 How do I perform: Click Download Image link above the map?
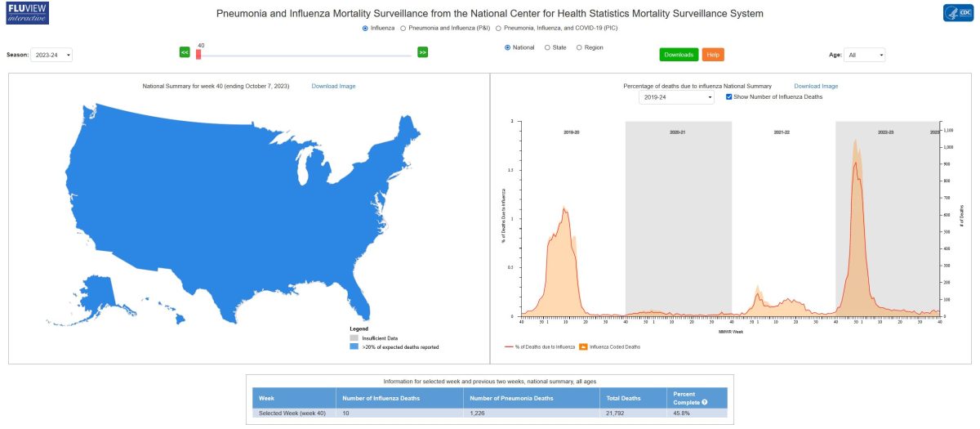[x=333, y=86]
